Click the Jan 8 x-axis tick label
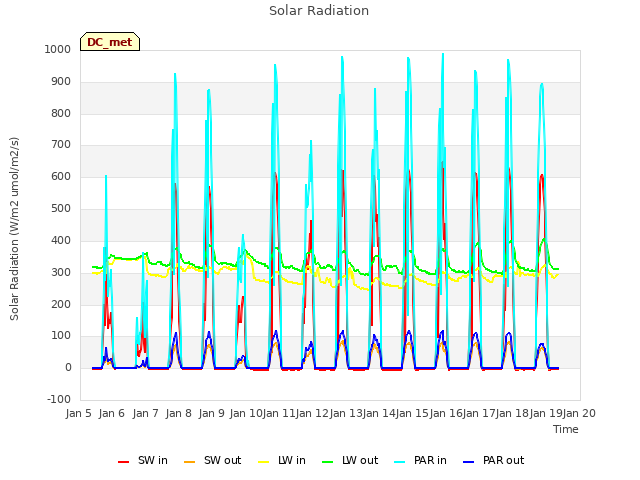Image resolution: width=640 pixels, height=480 pixels. 179,413
